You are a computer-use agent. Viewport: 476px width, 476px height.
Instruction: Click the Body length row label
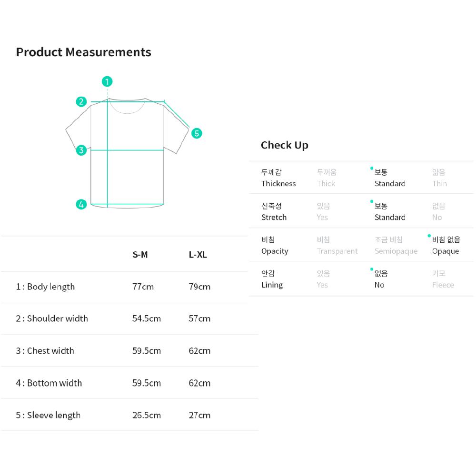(45, 287)
